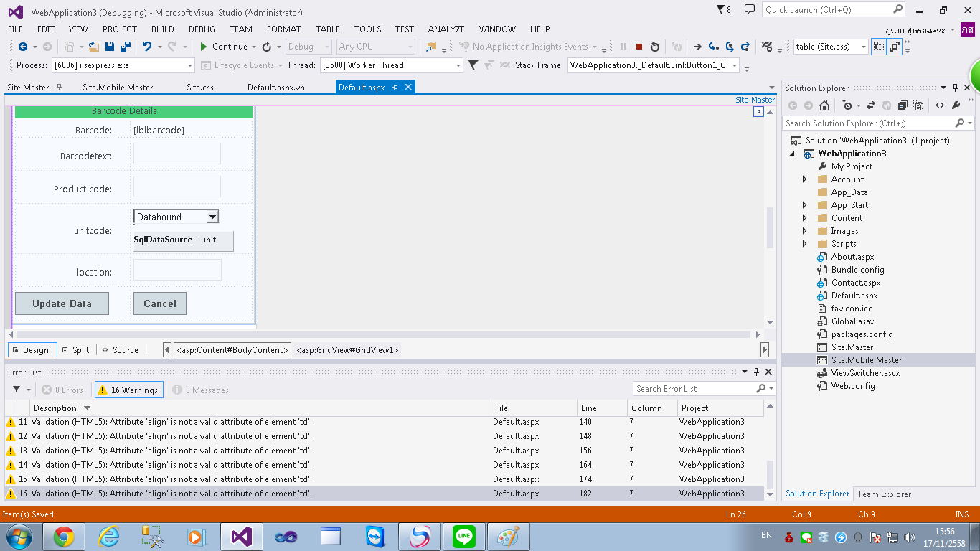Open the Databound unitcode dropdown in designer
This screenshot has width=980, height=551.
tap(212, 217)
